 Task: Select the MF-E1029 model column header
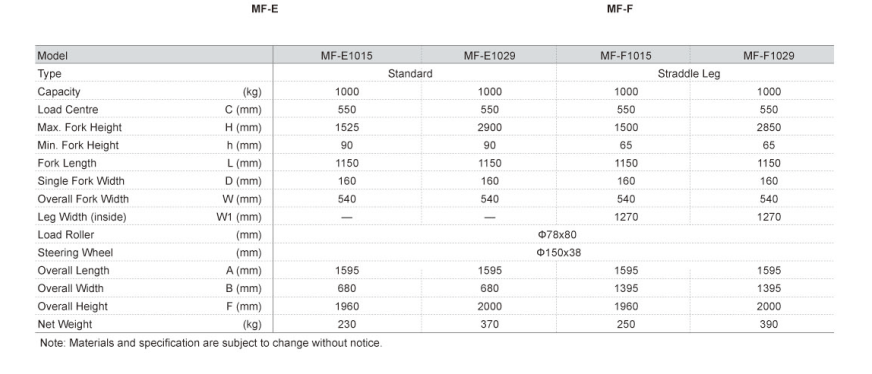coord(489,56)
